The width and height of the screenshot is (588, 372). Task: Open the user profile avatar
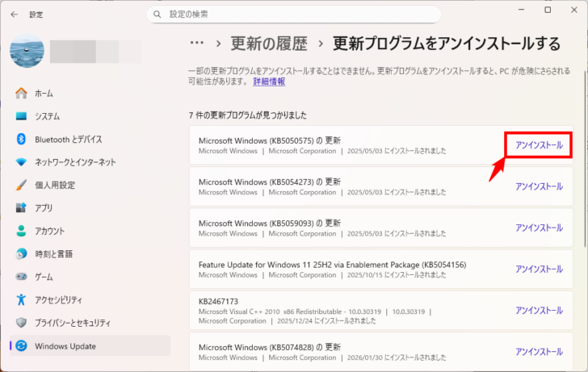pos(27,51)
